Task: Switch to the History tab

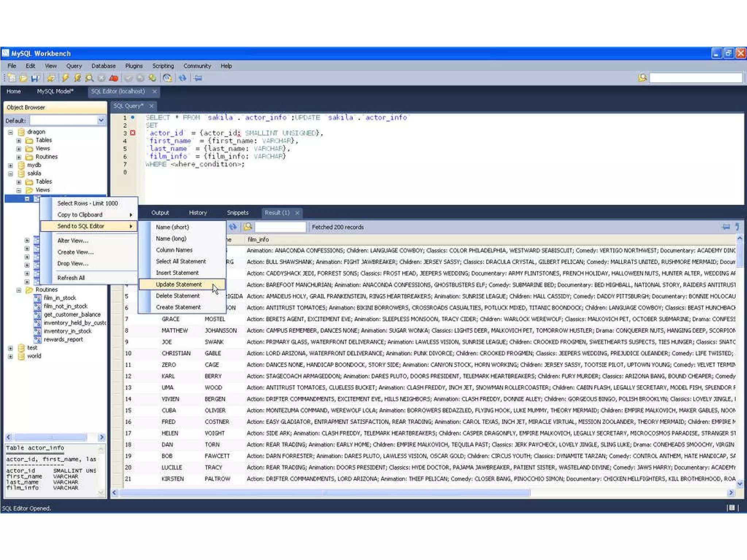Action: [x=198, y=213]
